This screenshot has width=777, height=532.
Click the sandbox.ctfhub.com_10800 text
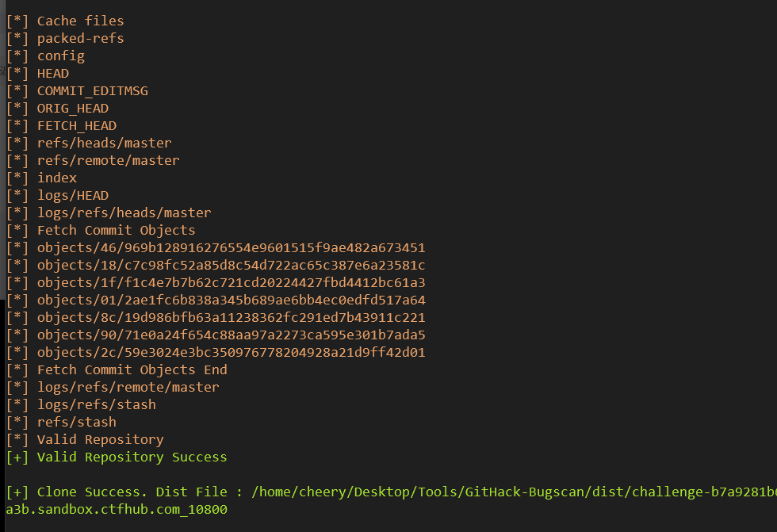[132, 510]
